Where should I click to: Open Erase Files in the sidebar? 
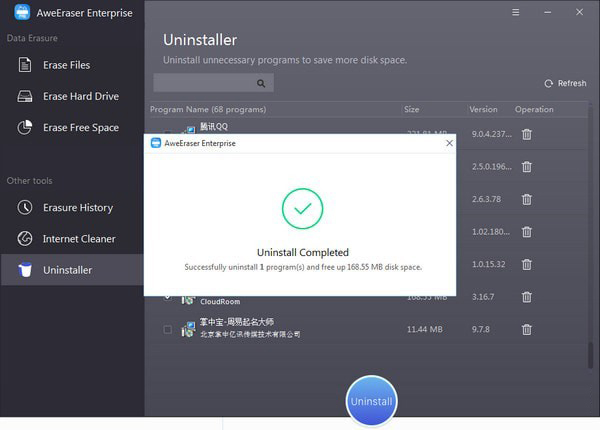point(72,65)
